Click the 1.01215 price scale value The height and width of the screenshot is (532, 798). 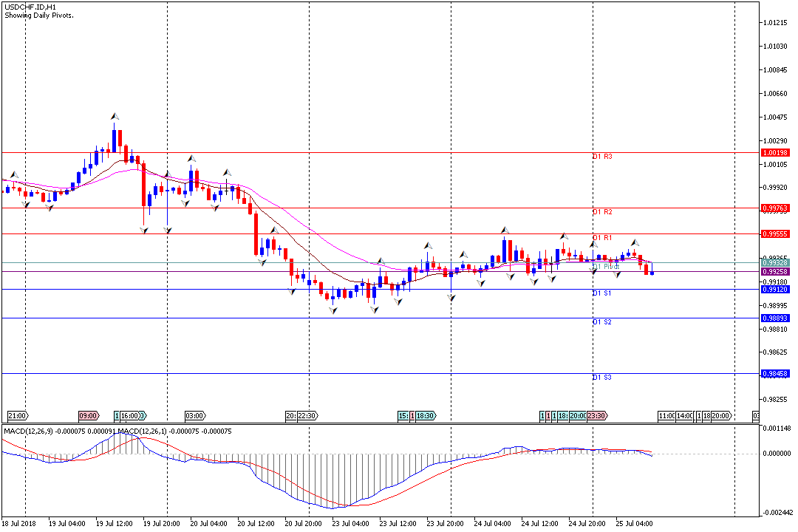tap(776, 23)
